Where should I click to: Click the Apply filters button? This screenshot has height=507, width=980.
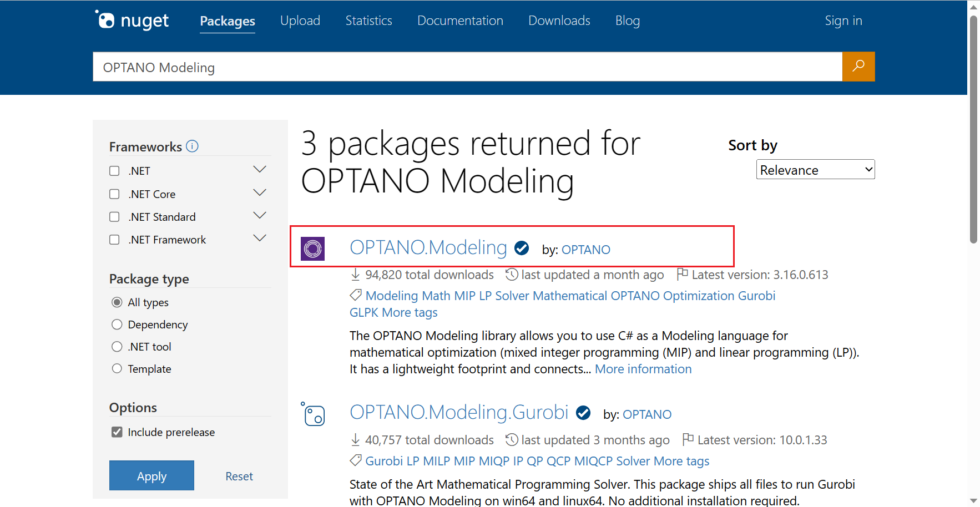click(151, 475)
